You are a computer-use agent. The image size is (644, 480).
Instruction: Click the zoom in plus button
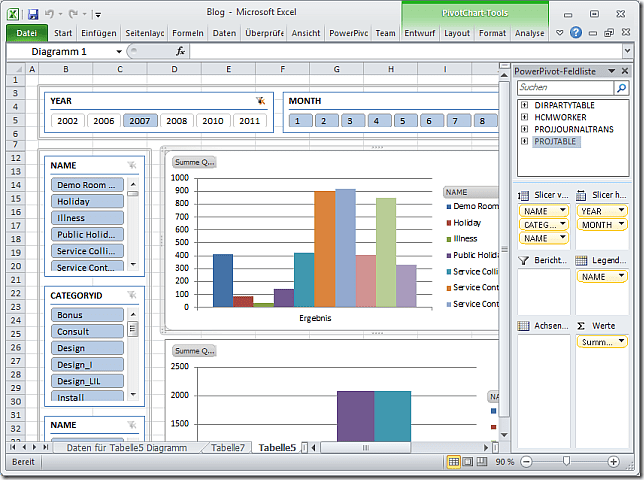(x=613, y=462)
